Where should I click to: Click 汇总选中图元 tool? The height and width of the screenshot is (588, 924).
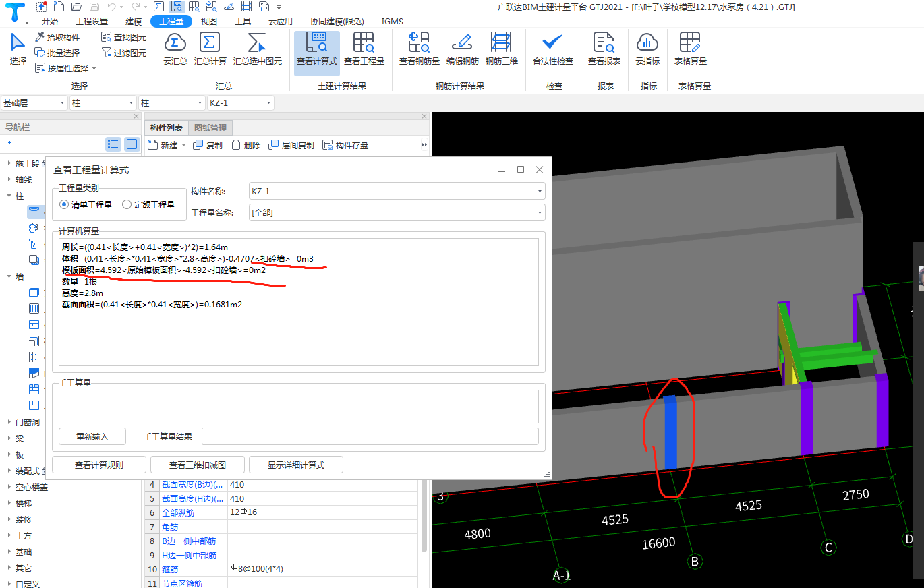click(258, 49)
